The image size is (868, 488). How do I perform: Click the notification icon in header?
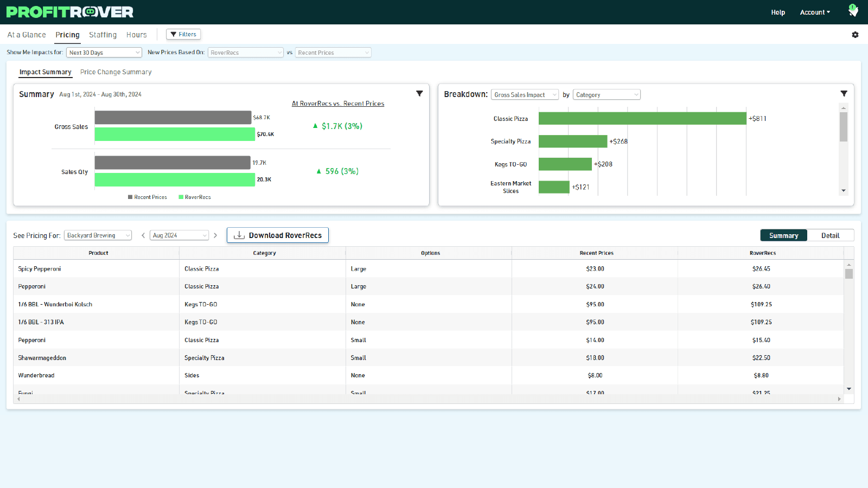point(853,11)
